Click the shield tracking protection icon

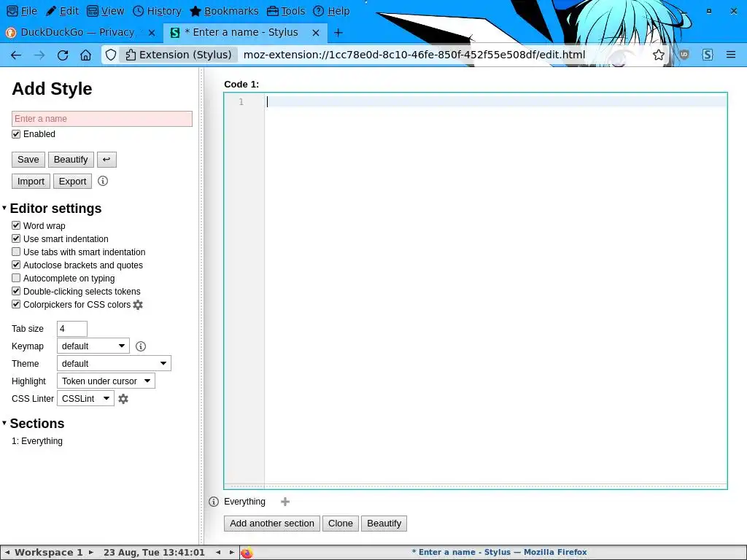(x=111, y=55)
